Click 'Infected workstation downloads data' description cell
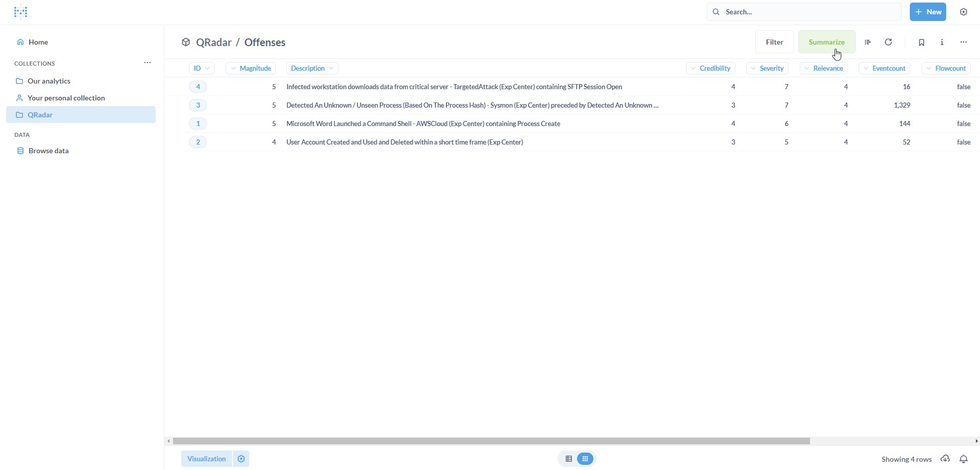The image size is (980, 470). tap(454, 87)
